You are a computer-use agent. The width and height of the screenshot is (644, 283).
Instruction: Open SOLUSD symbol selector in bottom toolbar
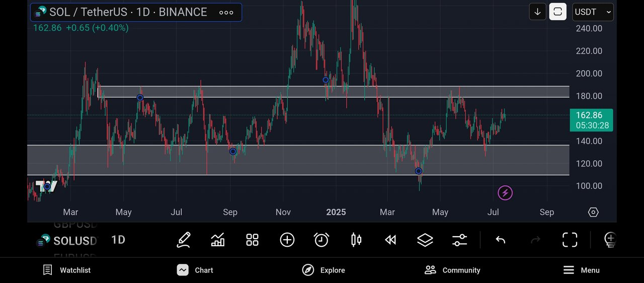coord(66,241)
